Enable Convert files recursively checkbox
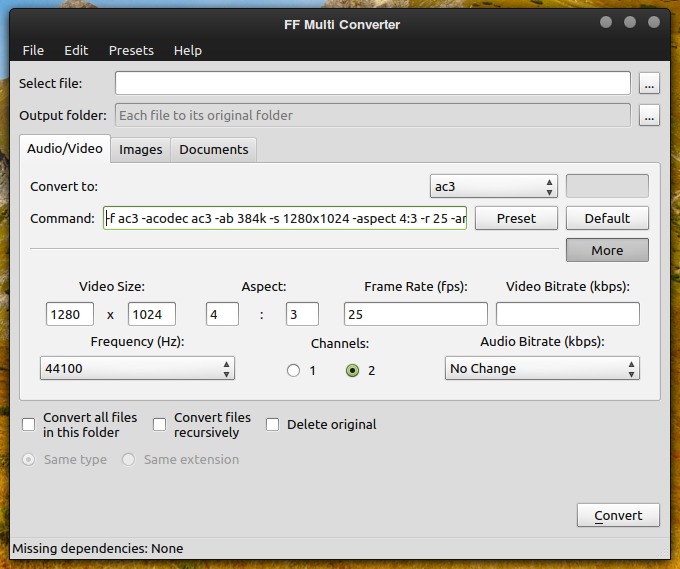 pyautogui.click(x=160, y=425)
